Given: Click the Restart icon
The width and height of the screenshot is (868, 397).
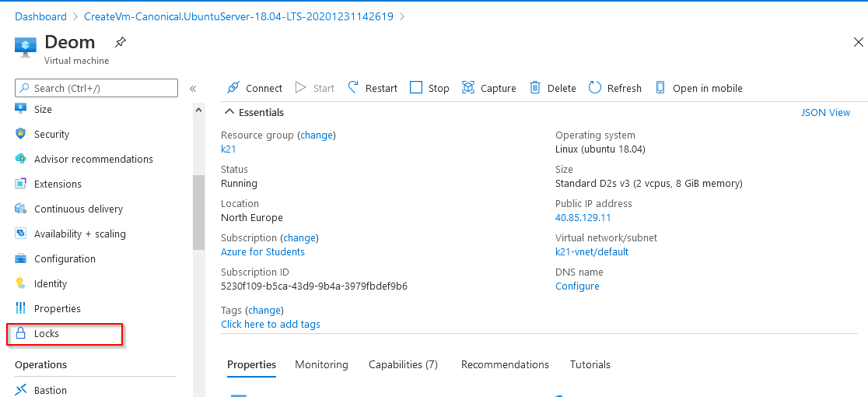Looking at the screenshot, I should [x=353, y=87].
